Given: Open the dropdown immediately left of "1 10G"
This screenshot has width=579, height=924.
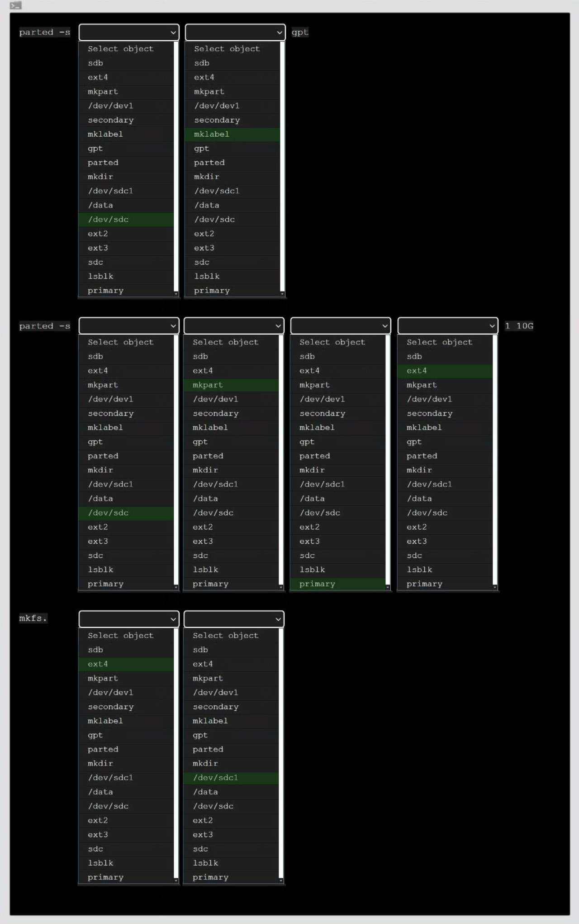Looking at the screenshot, I should click(x=447, y=326).
